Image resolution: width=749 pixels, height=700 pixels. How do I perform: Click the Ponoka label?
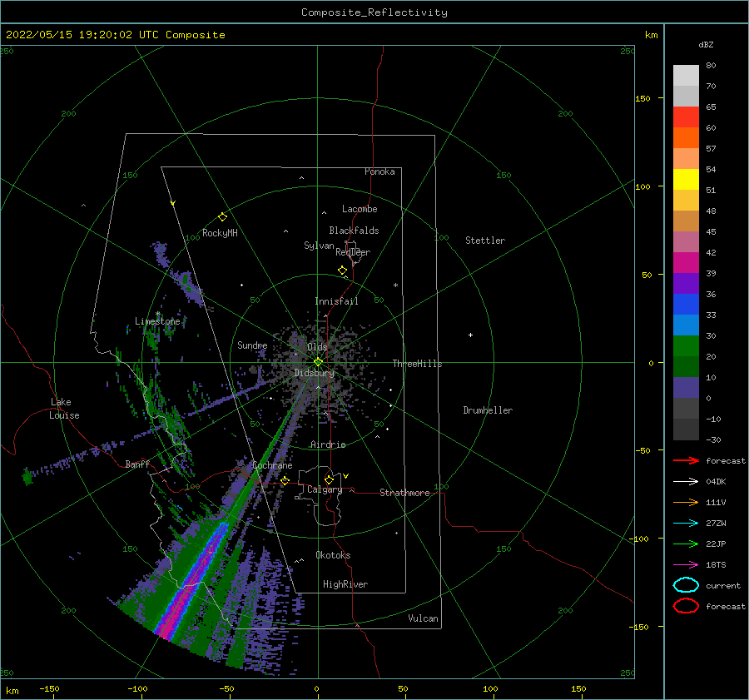(x=379, y=171)
